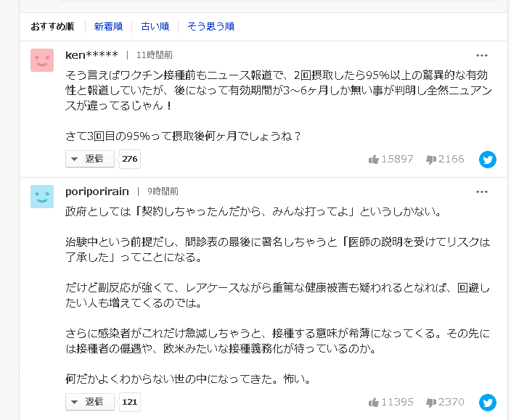Open more options for ken*****'s comment
511x420 pixels.
point(482,55)
